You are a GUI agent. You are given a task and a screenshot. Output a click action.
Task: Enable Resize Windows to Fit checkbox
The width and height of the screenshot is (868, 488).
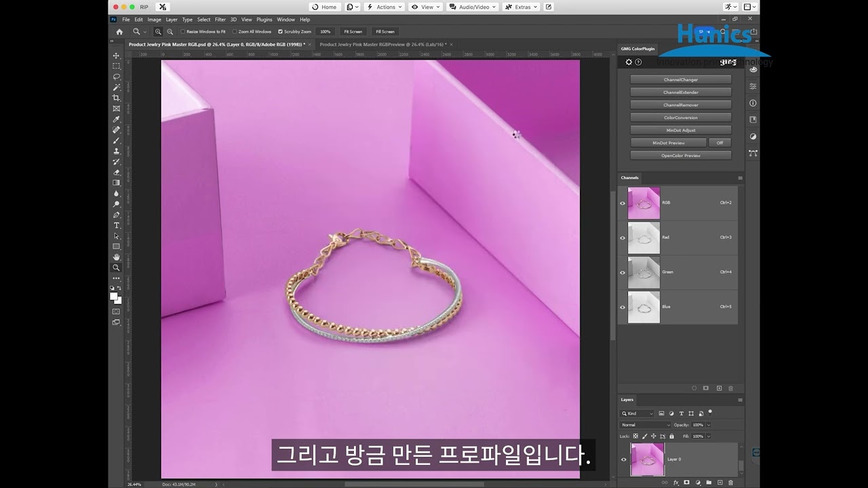click(x=183, y=31)
